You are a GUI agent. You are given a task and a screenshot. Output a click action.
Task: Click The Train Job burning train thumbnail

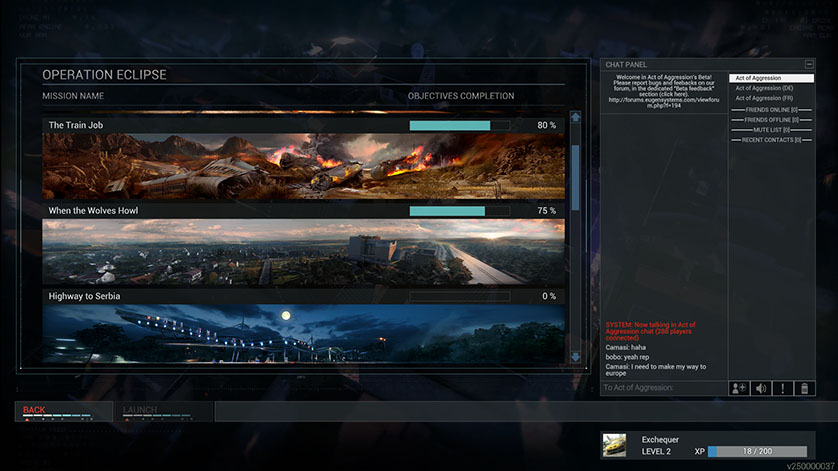point(303,166)
